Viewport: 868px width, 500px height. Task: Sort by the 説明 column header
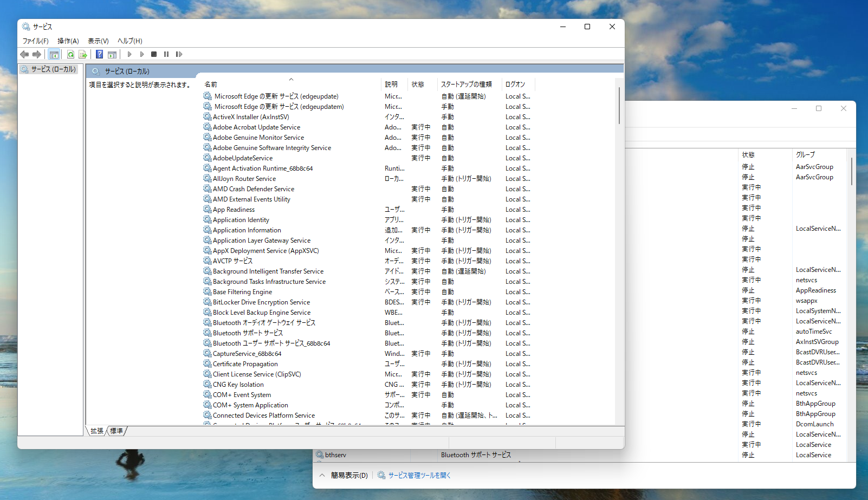click(394, 85)
